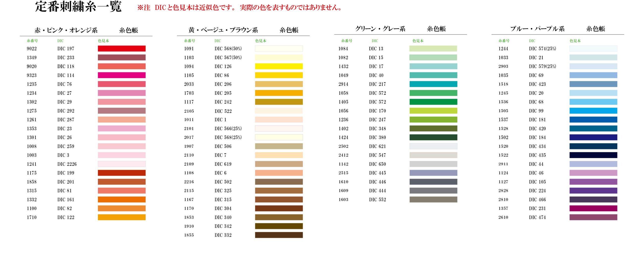Click the 赤・ピンク・オレンジ系 section heading
Viewport: 644px width, 258px height.
point(66,30)
